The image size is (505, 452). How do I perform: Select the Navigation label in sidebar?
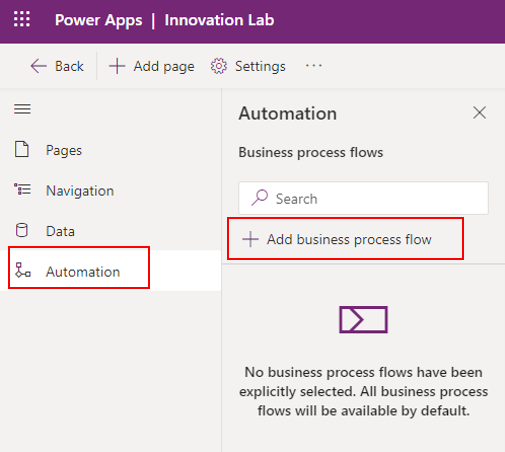pyautogui.click(x=80, y=191)
